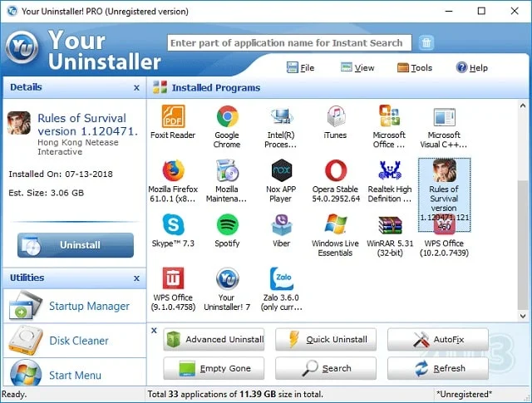Select the Windows Live Essentials icon
The height and width of the screenshot is (403, 532).
(x=336, y=224)
